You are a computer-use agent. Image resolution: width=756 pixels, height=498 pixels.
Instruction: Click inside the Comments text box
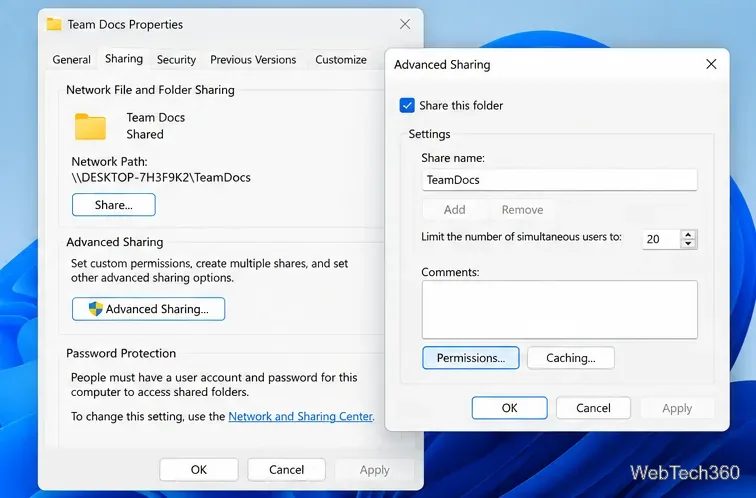(559, 310)
